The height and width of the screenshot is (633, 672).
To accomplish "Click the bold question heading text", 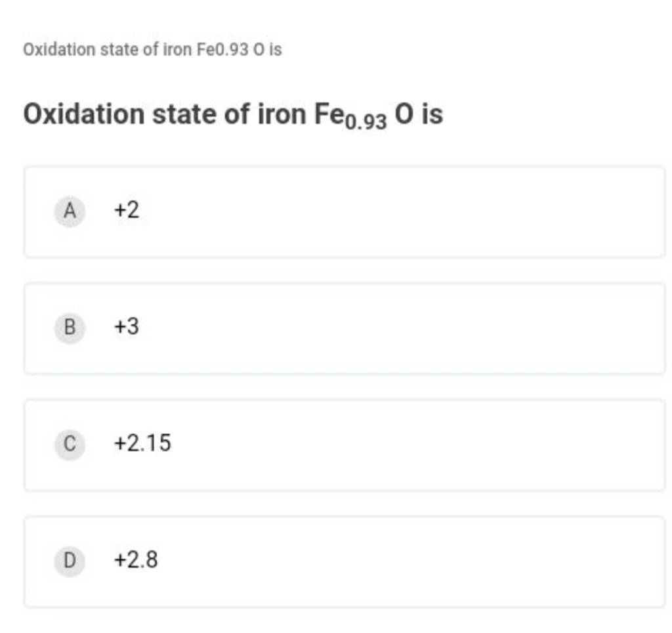I will point(233,114).
